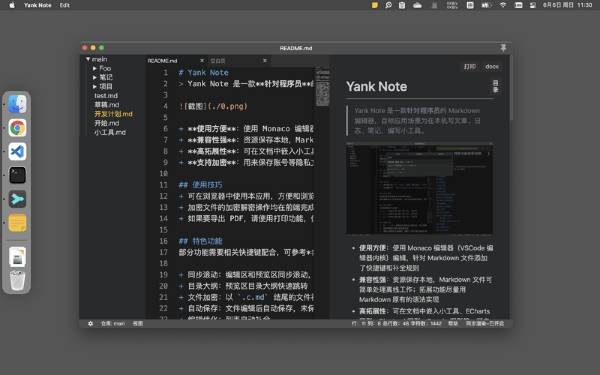Expand the 笔记 folder
600x375 pixels.
(95, 77)
